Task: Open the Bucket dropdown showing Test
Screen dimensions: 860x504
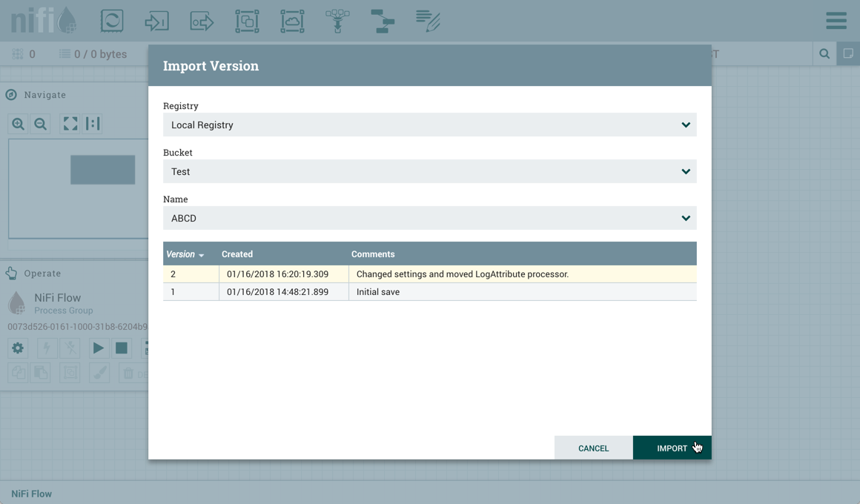Action: (x=429, y=171)
